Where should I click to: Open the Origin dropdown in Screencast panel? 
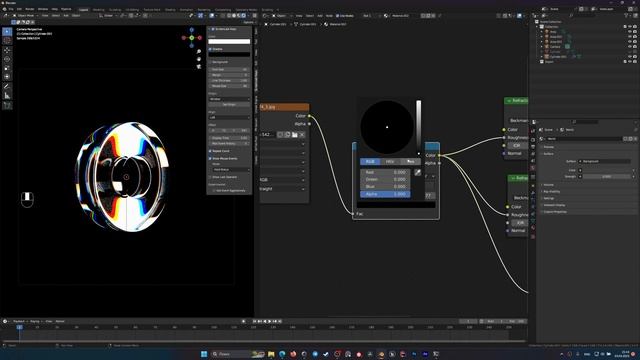coord(229,99)
